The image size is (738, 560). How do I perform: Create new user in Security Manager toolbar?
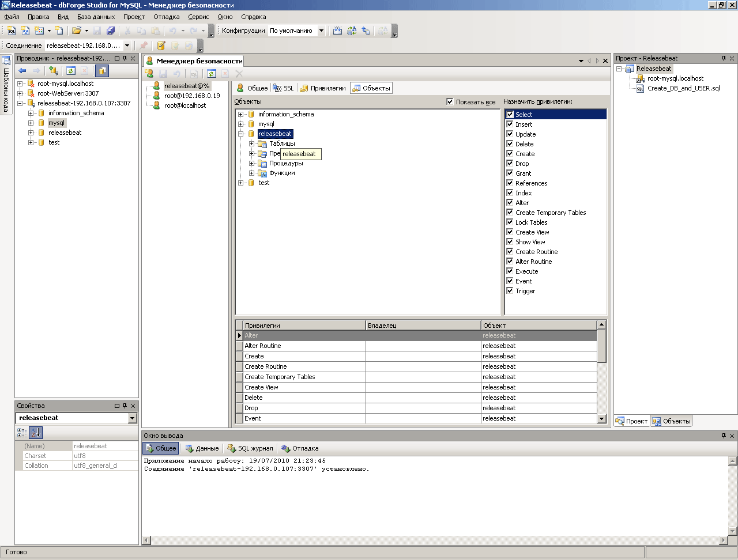149,74
